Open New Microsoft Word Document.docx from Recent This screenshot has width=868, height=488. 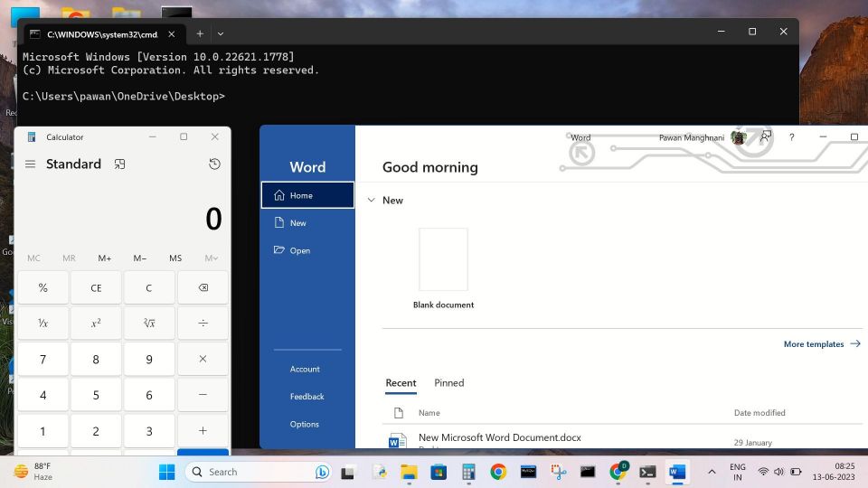[499, 437]
